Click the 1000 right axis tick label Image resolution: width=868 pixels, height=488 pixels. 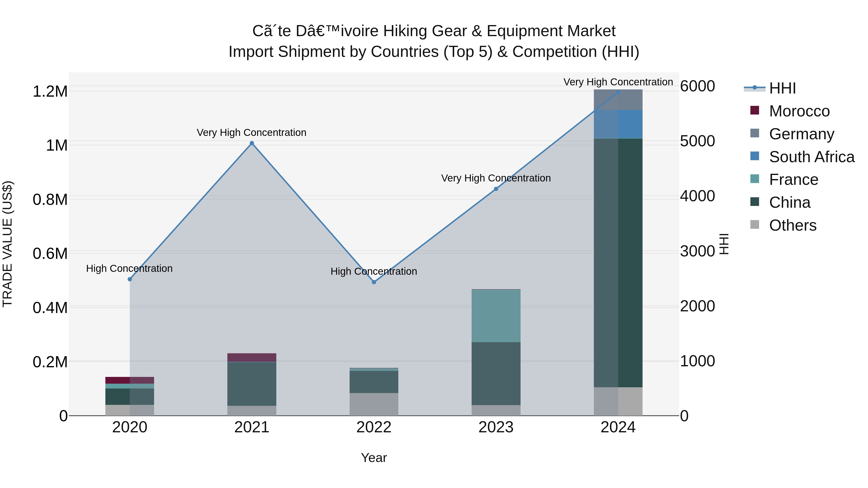698,361
